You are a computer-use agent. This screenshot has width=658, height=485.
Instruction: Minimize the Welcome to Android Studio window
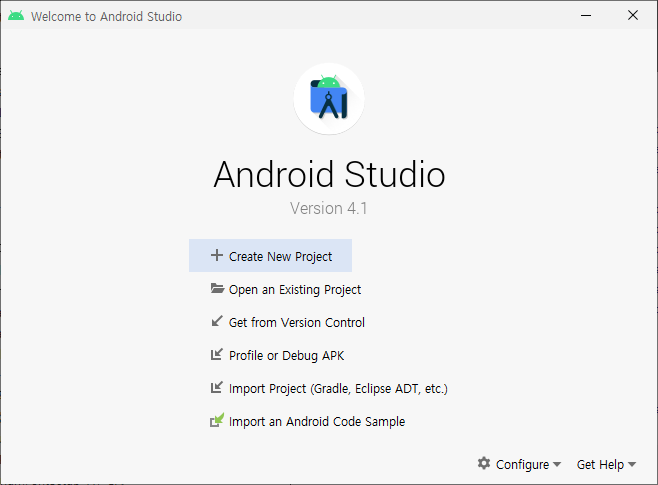tap(586, 16)
